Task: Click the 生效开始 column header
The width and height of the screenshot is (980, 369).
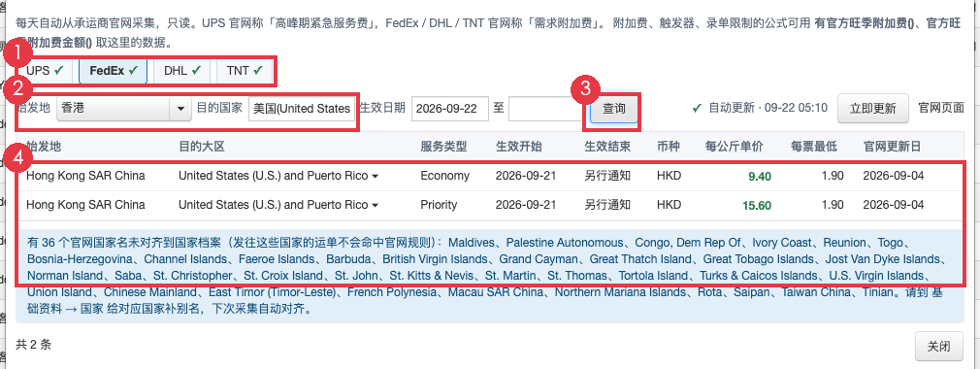Action: point(519,147)
